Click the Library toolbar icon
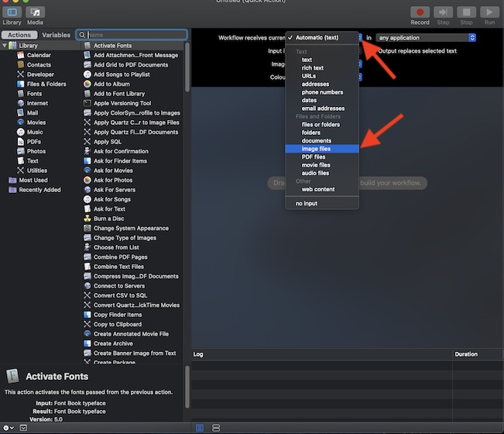The width and height of the screenshot is (504, 434). coord(12,12)
